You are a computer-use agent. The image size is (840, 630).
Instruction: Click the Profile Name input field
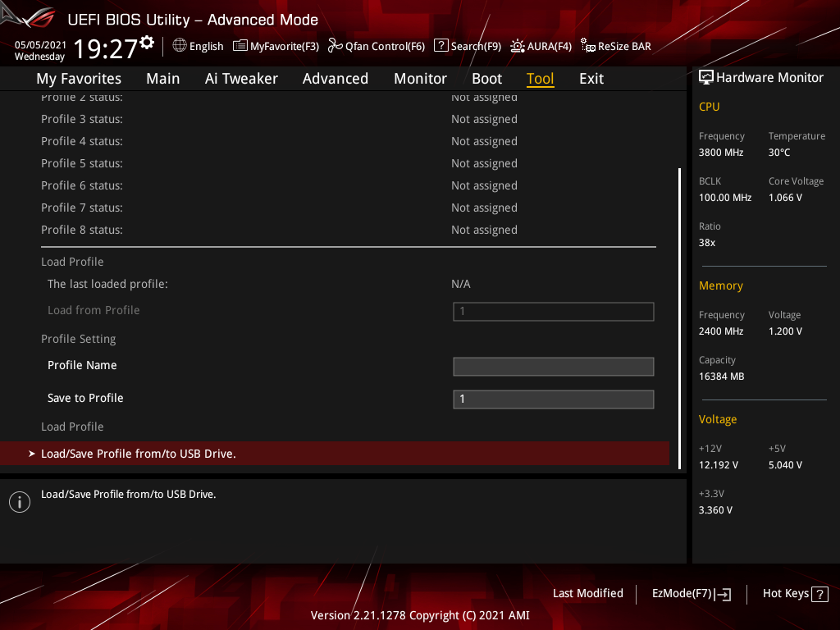tap(554, 367)
